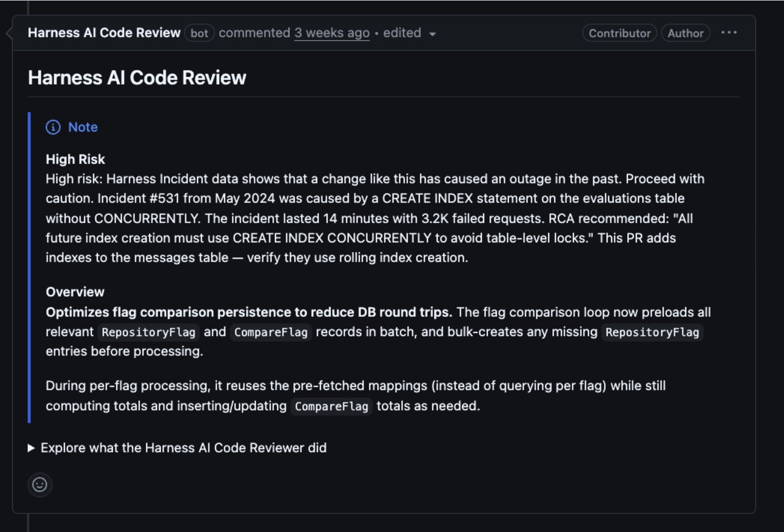Click the RepositoryFlag code after 'any missing'
The image size is (784, 532).
[x=652, y=332]
